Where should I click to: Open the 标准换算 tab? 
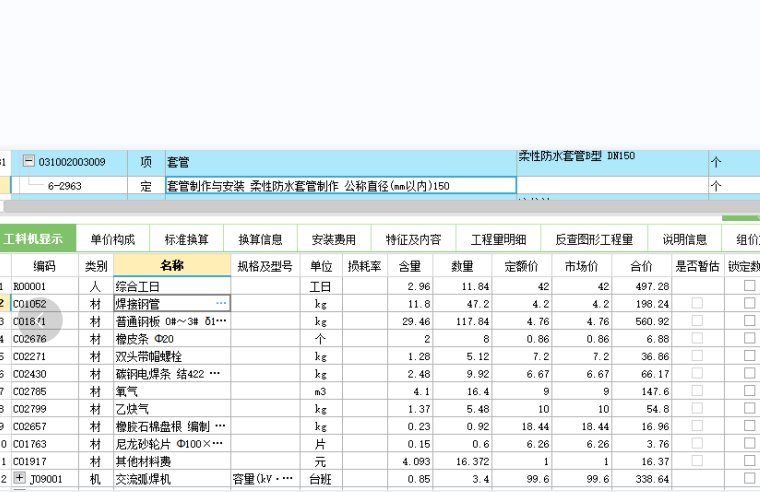pos(187,239)
